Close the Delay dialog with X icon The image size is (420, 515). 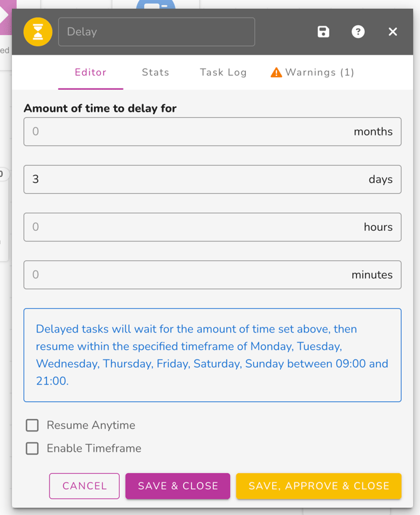point(393,32)
